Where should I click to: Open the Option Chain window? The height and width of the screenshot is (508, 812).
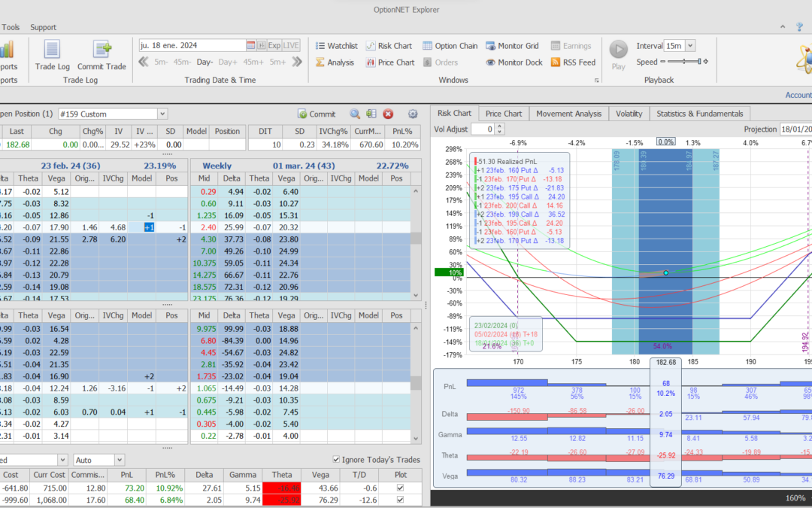click(450, 46)
